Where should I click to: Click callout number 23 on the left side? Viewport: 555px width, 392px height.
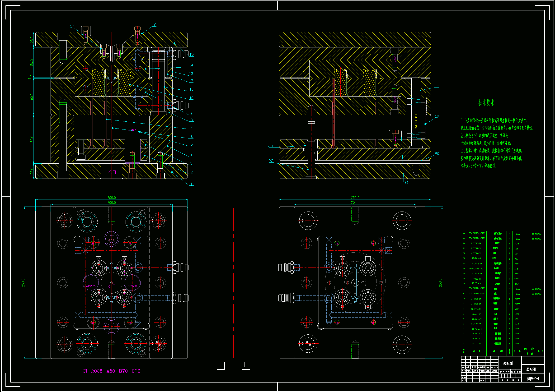(x=270, y=146)
